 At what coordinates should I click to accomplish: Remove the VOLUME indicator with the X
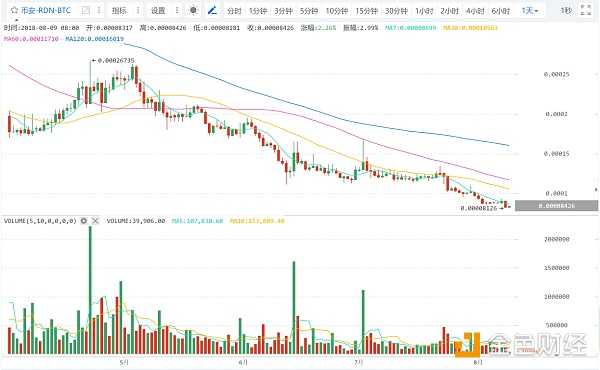click(95, 221)
